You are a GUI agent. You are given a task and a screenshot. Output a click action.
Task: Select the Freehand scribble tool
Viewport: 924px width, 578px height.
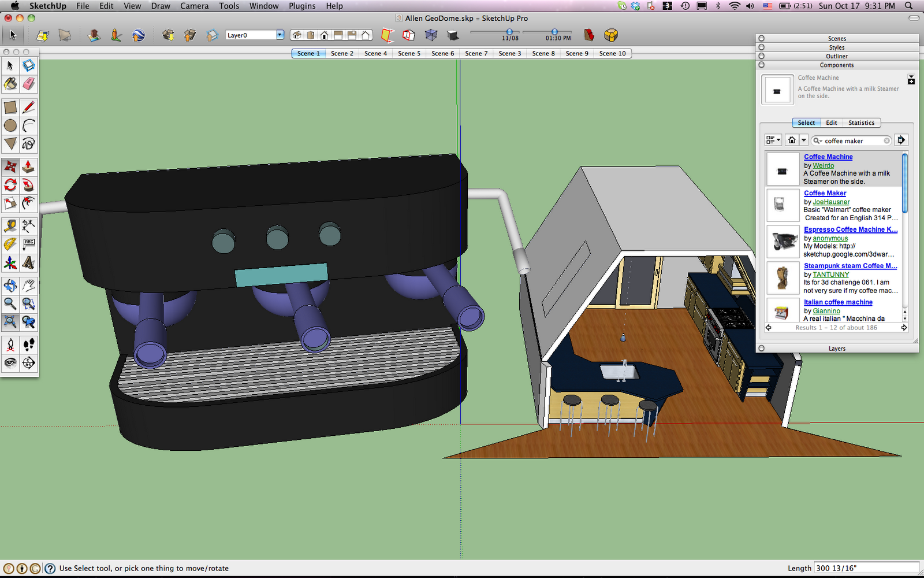(29, 143)
